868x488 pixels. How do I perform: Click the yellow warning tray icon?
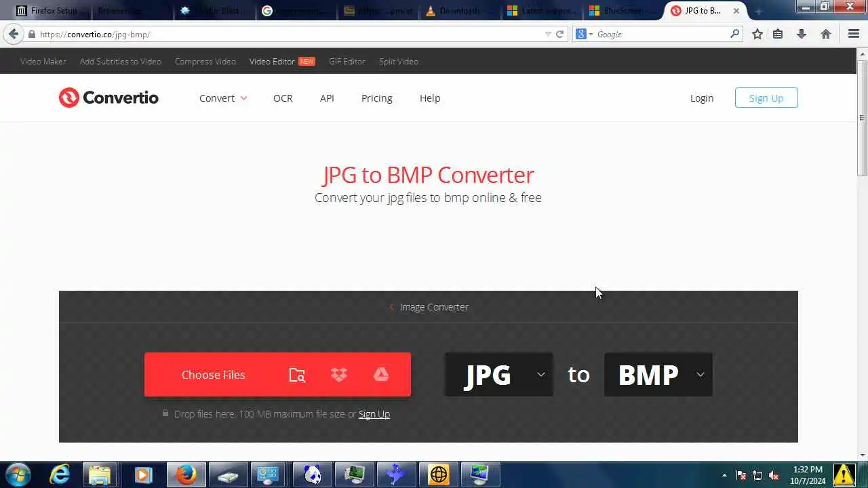click(844, 474)
